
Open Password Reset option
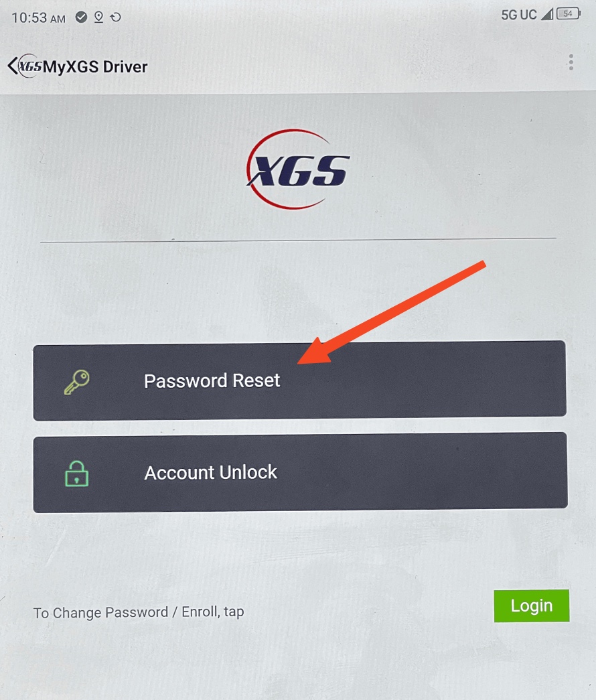pos(299,380)
